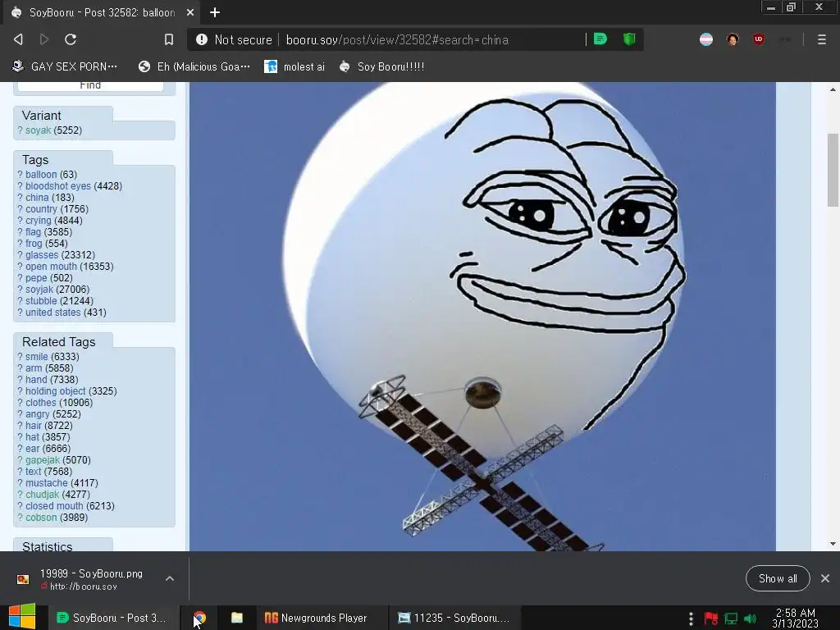Screen dimensions: 840x630
Task: Open the volume speaker tray icon
Action: click(751, 619)
